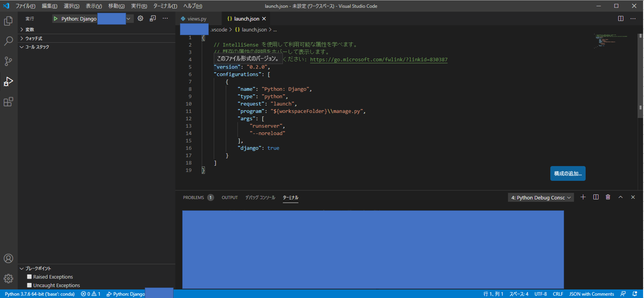Close the bottom panel
The image size is (644, 298).
[633, 197]
